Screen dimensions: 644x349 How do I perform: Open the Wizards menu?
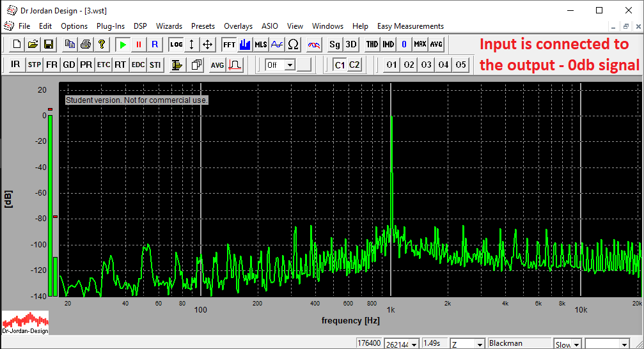pyautogui.click(x=169, y=26)
